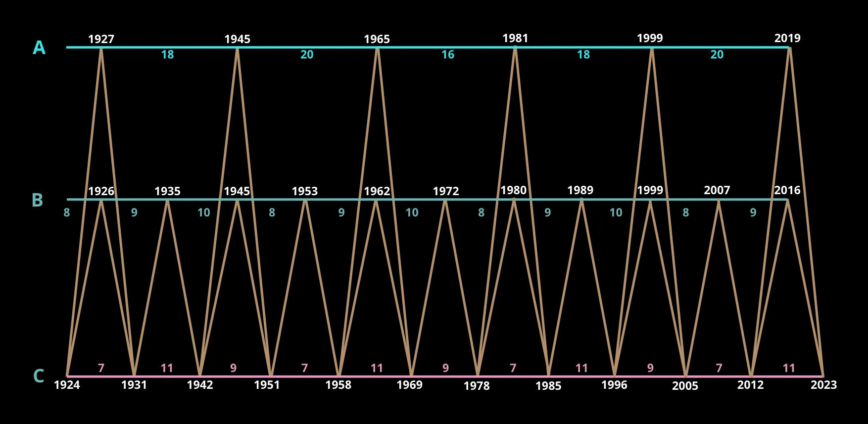The height and width of the screenshot is (424, 868).
Task: Click the 7 between 1951 and 1958
Action: click(x=305, y=369)
